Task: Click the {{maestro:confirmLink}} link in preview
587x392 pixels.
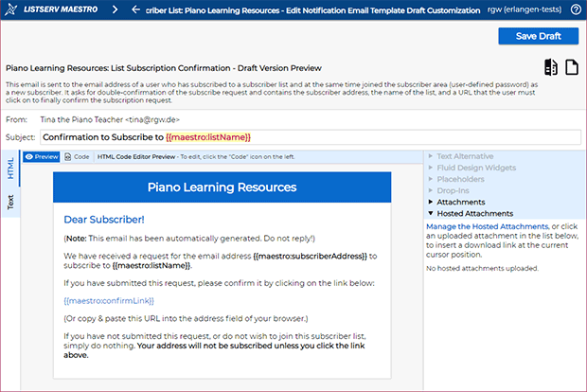Action: coord(109,301)
